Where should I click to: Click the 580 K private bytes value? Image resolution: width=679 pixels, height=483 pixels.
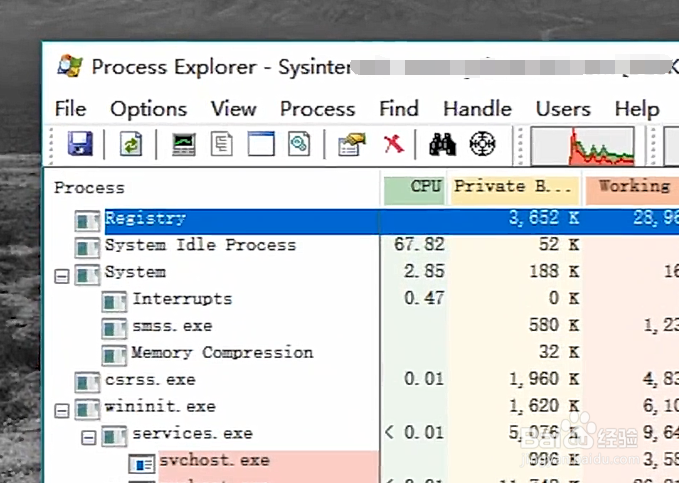(x=554, y=325)
